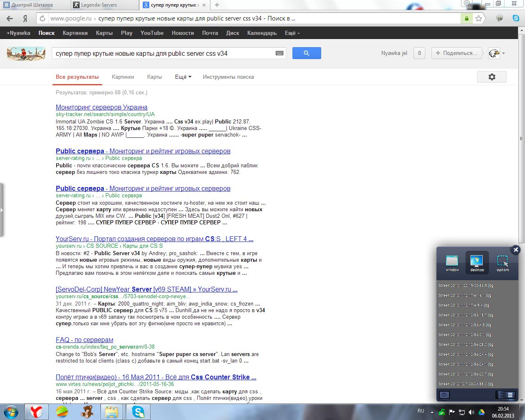525x420 pixels.
Task: Click the Google doodle logo
Action: (26, 53)
